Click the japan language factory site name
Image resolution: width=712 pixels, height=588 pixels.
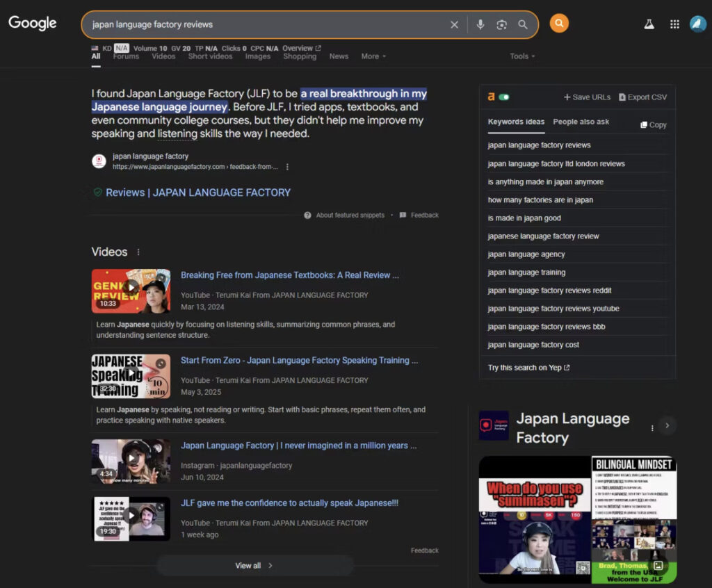(150, 156)
